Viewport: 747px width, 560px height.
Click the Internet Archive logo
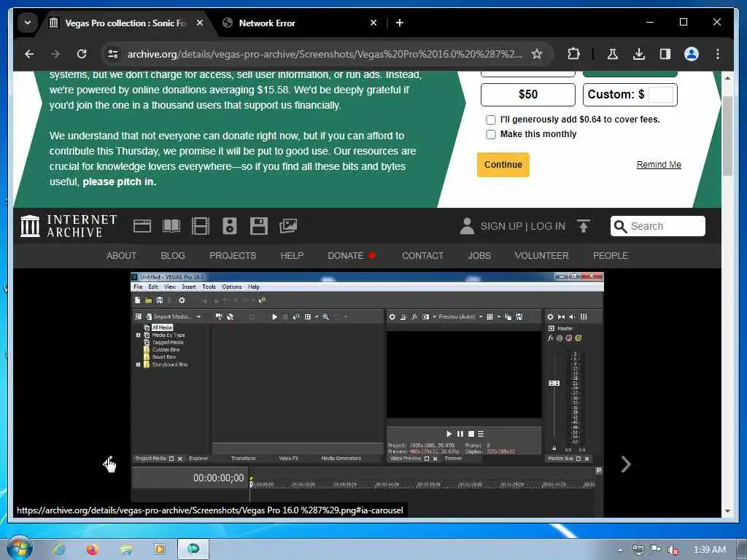[x=69, y=226]
